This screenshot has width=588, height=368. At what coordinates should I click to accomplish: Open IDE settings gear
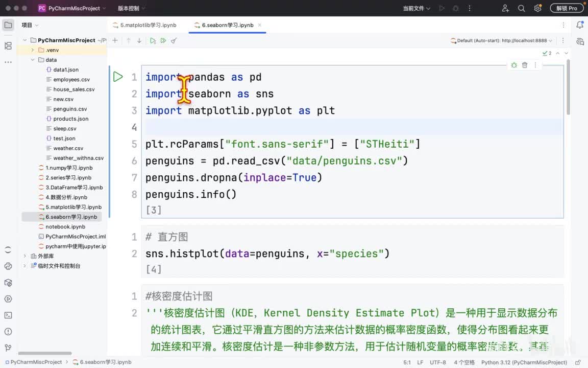click(538, 8)
